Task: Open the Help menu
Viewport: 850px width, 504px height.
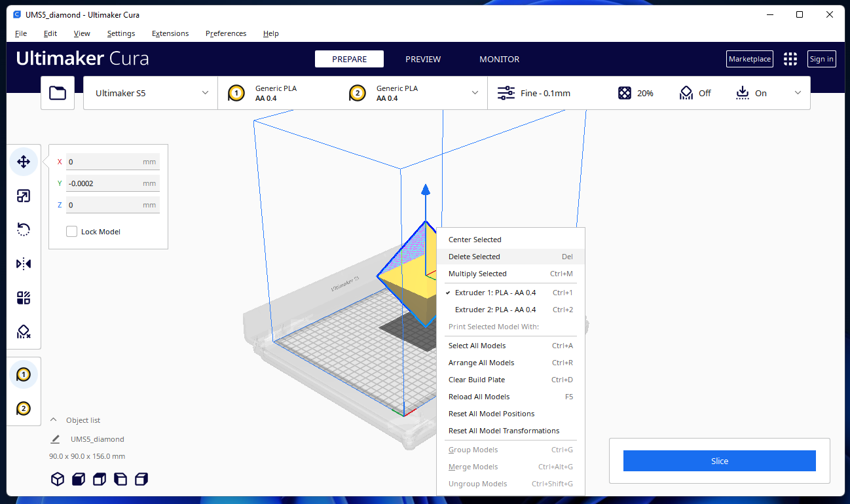Action: 271,33
